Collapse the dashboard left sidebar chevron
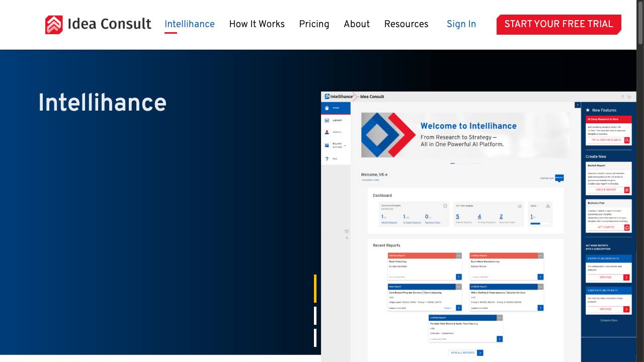 347,238
